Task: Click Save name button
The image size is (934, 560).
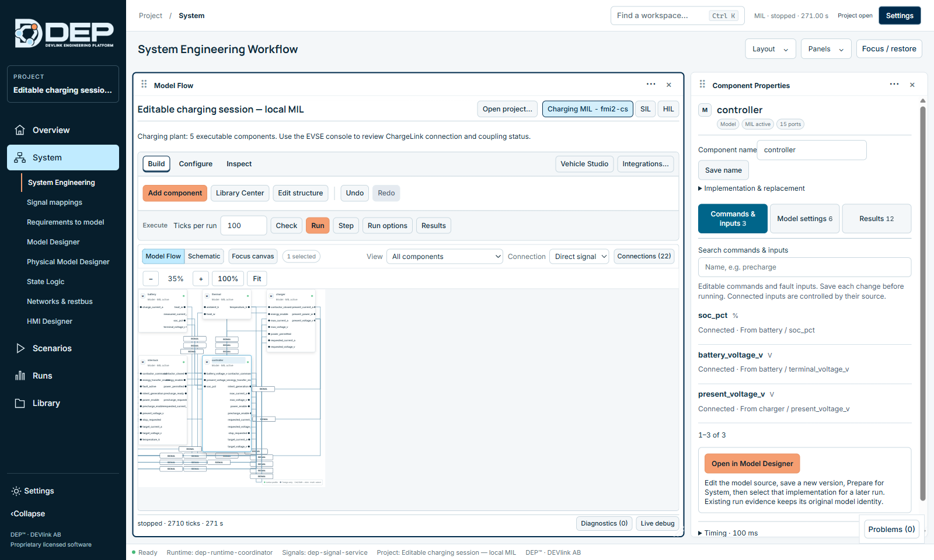Action: (x=723, y=170)
